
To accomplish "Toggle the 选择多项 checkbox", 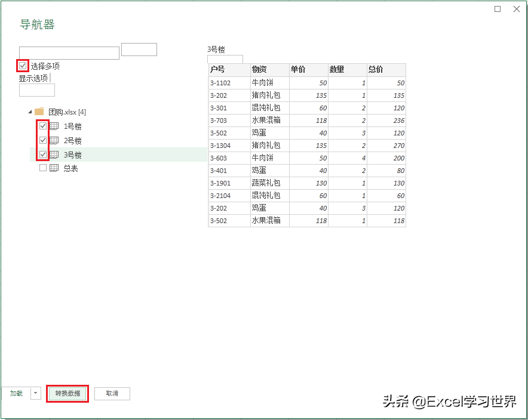I will click(x=23, y=66).
